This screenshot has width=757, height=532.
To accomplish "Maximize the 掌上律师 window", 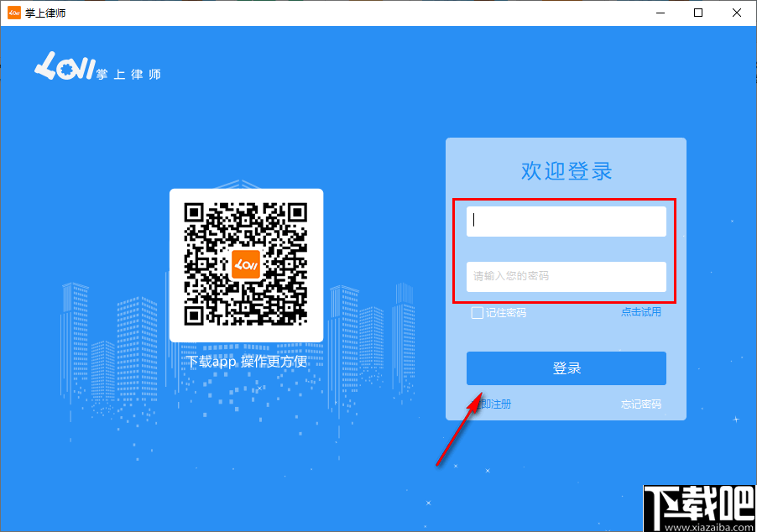I will pyautogui.click(x=698, y=13).
